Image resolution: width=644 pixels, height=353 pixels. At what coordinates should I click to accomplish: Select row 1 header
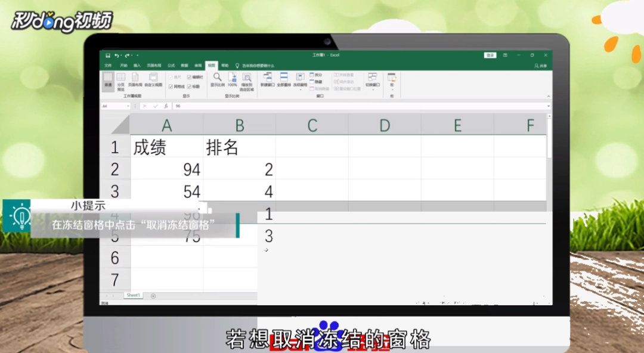(x=116, y=147)
